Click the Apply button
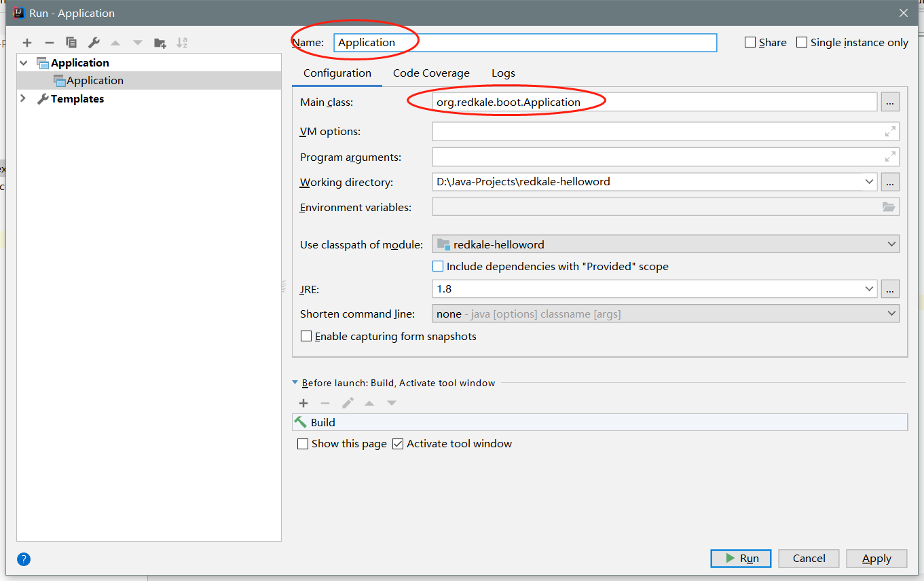This screenshot has width=924, height=581. [x=876, y=558]
